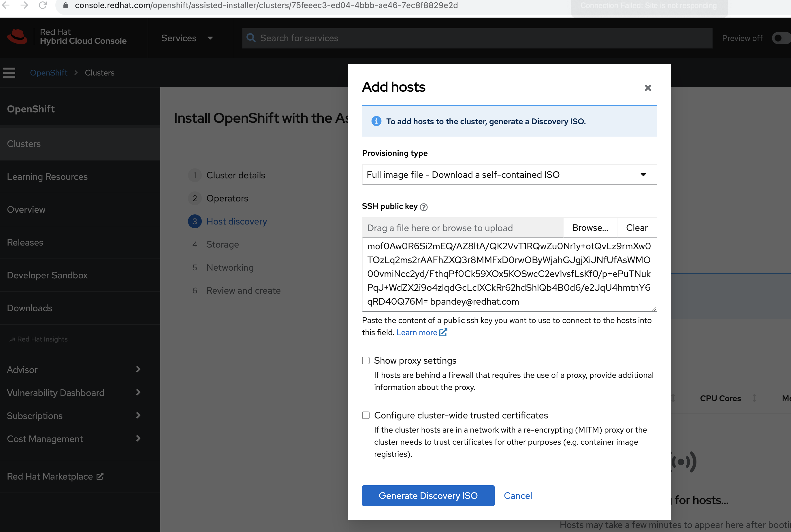791x532 pixels.
Task: Click the SSH public key help icon
Action: click(423, 207)
